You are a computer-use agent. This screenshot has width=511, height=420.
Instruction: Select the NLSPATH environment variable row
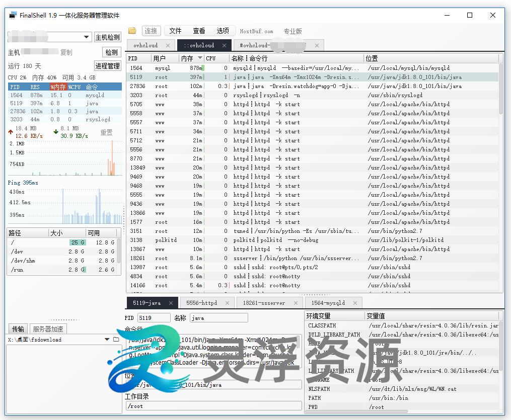(402, 389)
